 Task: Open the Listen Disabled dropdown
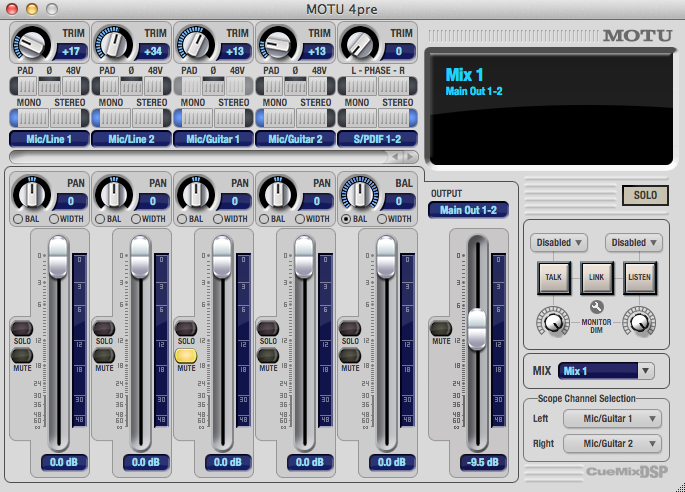[x=633, y=243]
